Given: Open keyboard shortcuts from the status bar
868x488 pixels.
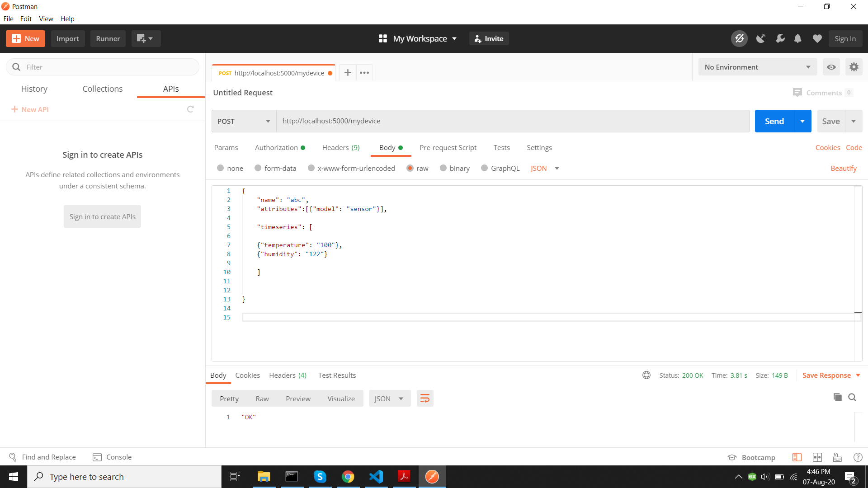Looking at the screenshot, I should [837, 457].
